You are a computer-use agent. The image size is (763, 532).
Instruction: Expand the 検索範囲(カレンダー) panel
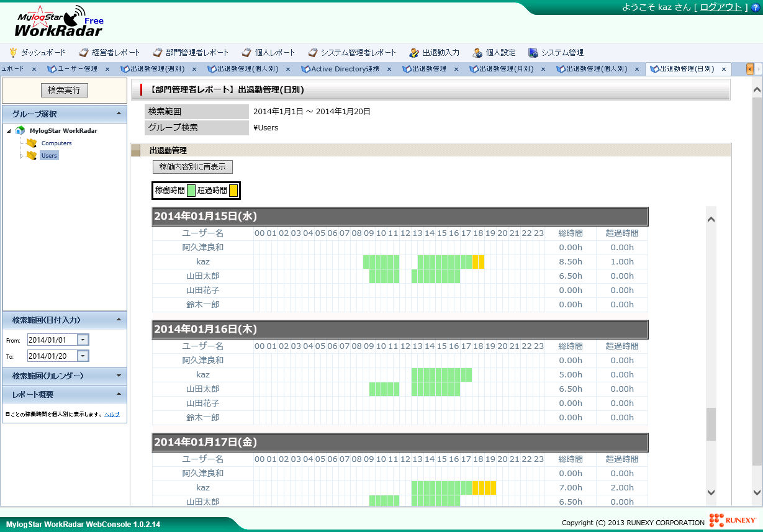click(118, 376)
